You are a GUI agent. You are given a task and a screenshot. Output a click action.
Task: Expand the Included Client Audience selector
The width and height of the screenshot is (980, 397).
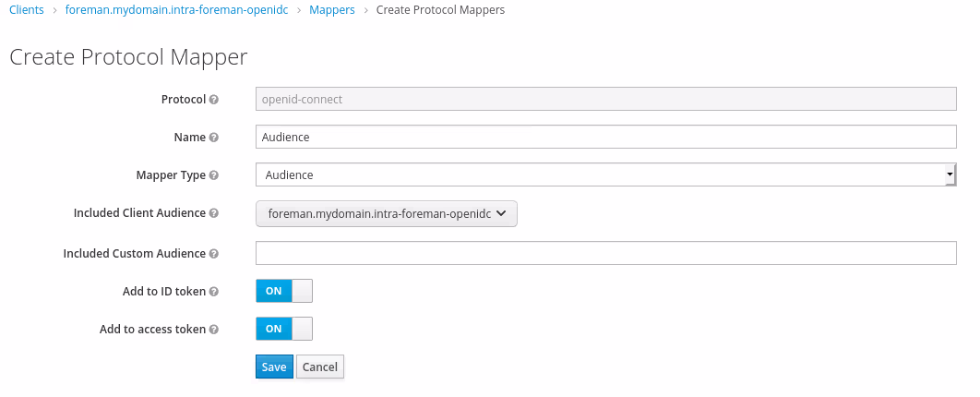click(x=386, y=213)
